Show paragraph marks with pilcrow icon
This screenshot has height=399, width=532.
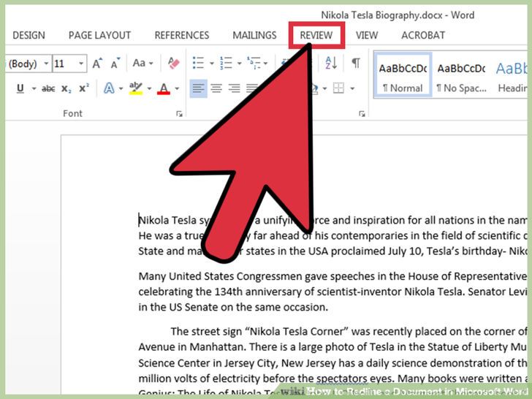point(356,63)
